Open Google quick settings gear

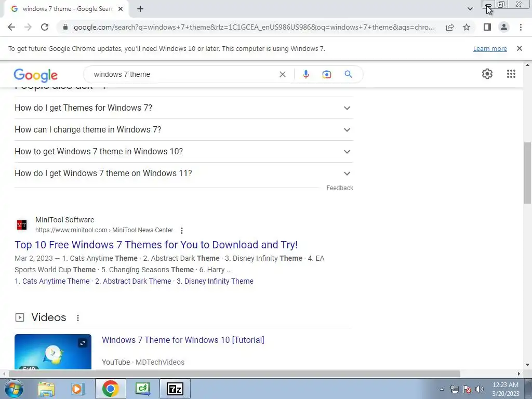click(x=487, y=74)
